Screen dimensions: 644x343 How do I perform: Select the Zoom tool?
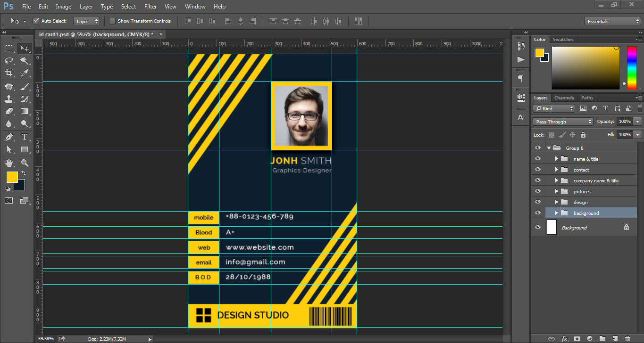pyautogui.click(x=25, y=163)
